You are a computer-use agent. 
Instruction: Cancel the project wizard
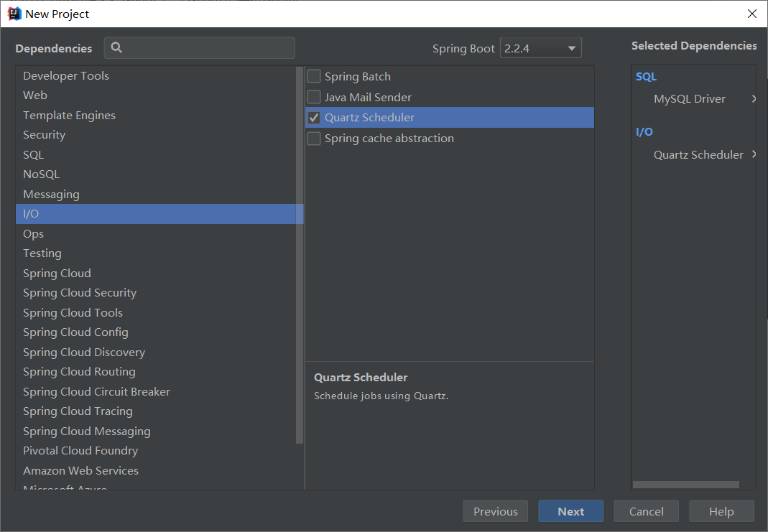pyautogui.click(x=646, y=511)
